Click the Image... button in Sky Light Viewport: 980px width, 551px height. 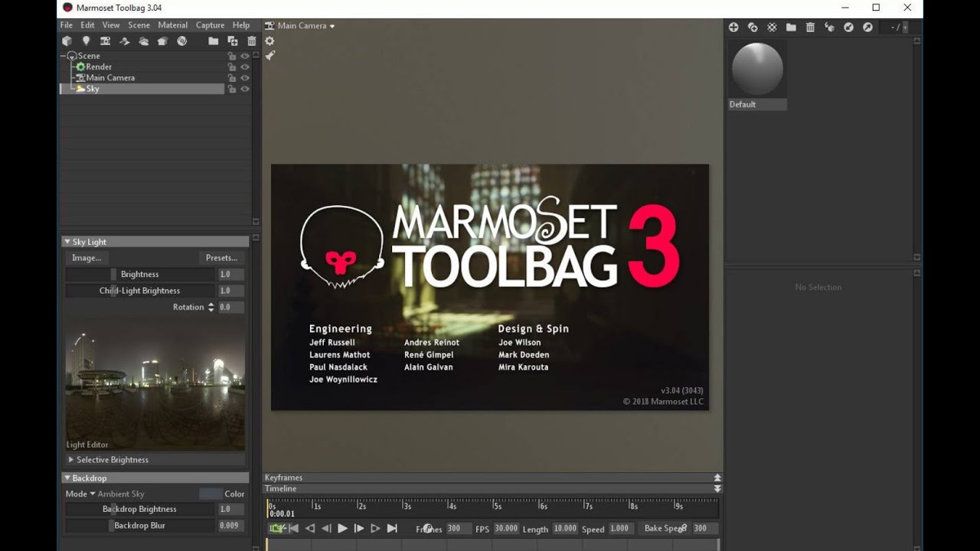pos(87,258)
